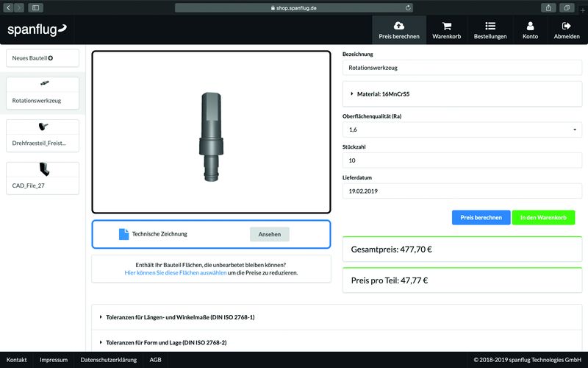Click the Abmelden sign-out icon
This screenshot has width=588, height=368.
pyautogui.click(x=566, y=26)
